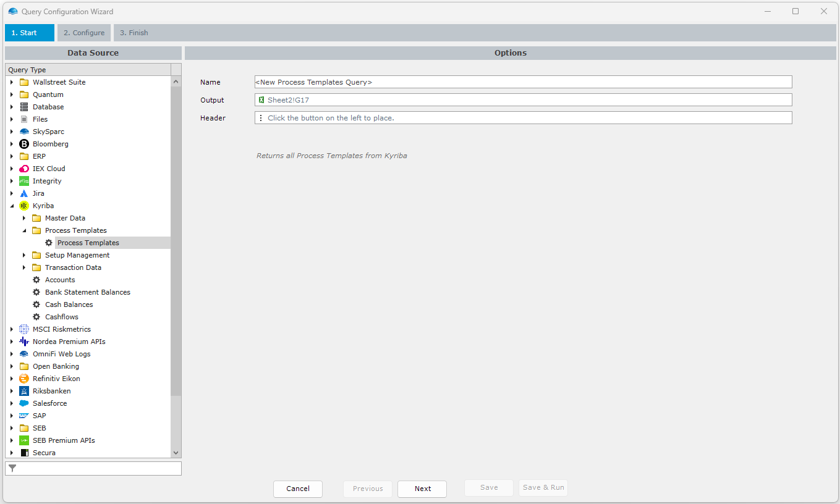Click the MSCI Riskmetrics globe icon
This screenshot has width=840, height=504.
(24, 329)
